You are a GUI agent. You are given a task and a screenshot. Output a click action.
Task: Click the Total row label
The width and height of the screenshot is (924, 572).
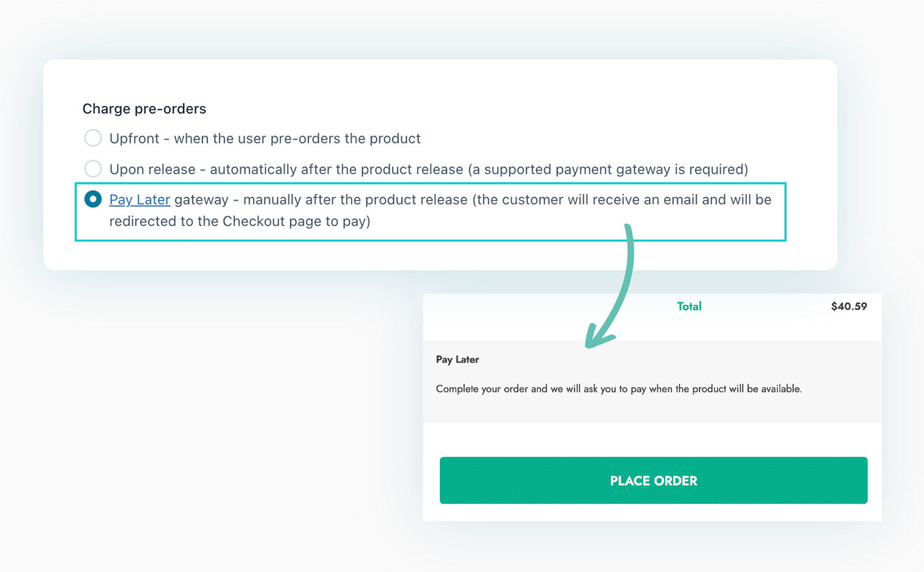(689, 306)
